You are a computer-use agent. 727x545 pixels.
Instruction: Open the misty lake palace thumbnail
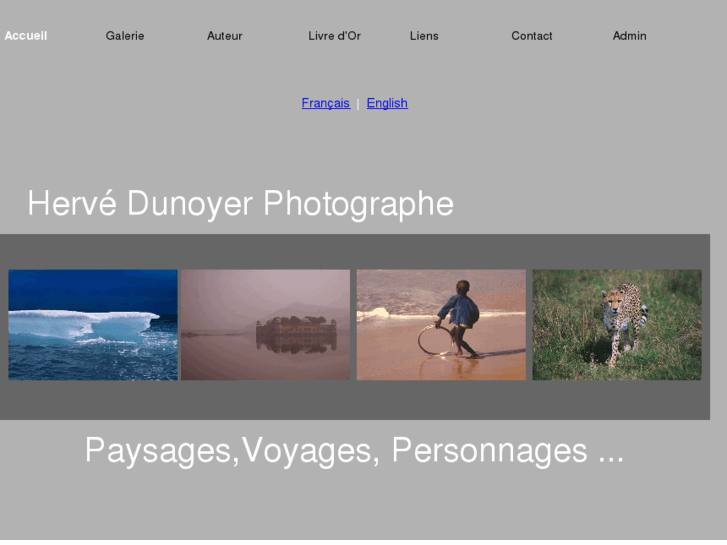265,325
